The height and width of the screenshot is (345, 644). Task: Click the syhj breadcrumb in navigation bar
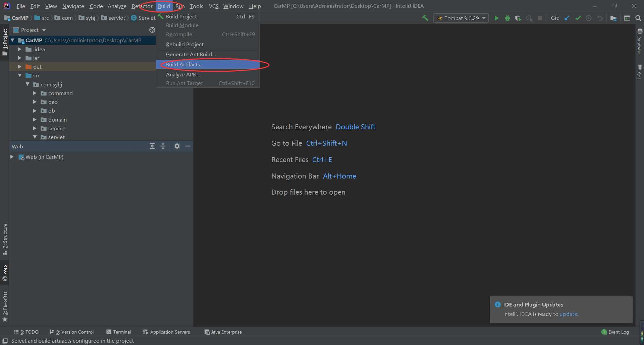click(x=87, y=18)
